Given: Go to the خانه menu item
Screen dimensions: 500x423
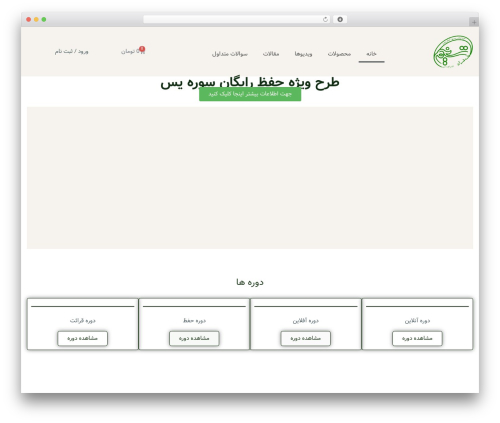Looking at the screenshot, I should 371,54.
